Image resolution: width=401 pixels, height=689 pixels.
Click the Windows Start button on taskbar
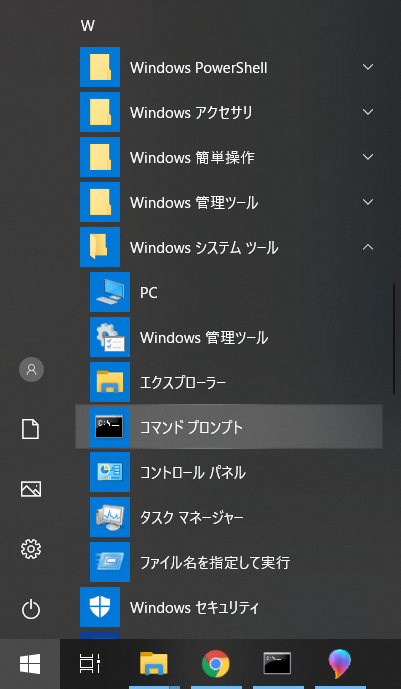click(30, 664)
